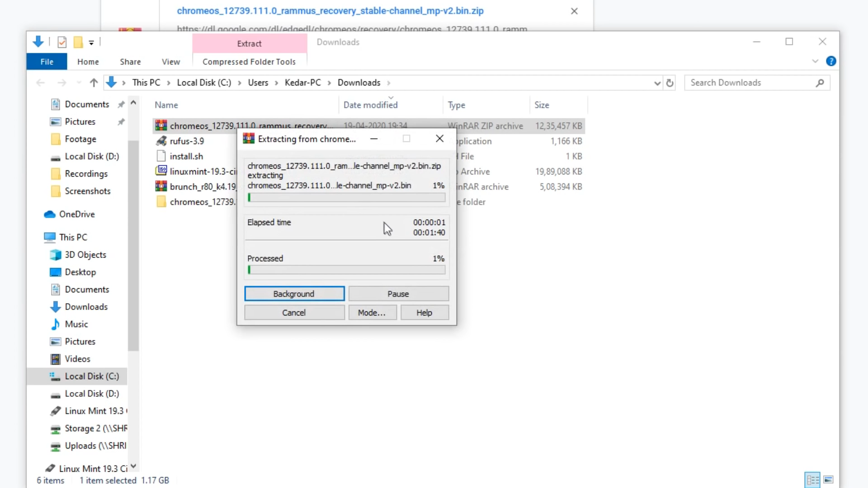Select the rufus-3.9 application file
This screenshot has height=488, width=868.
click(x=187, y=141)
